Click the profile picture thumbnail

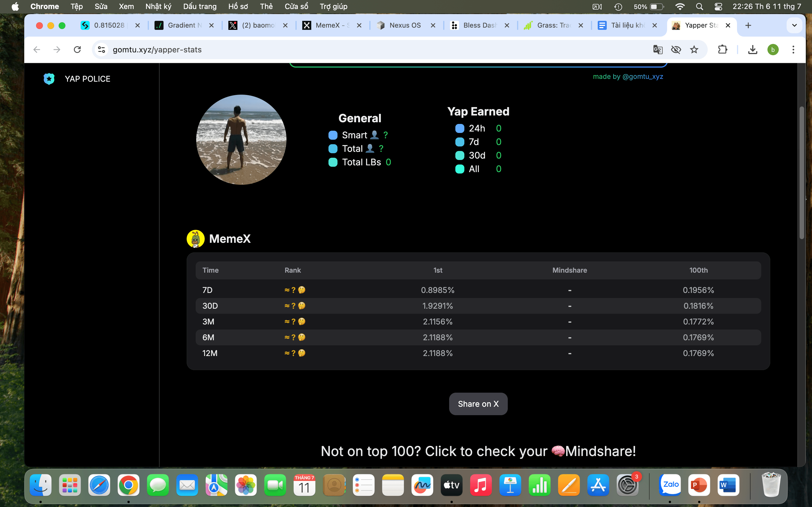coord(241,139)
